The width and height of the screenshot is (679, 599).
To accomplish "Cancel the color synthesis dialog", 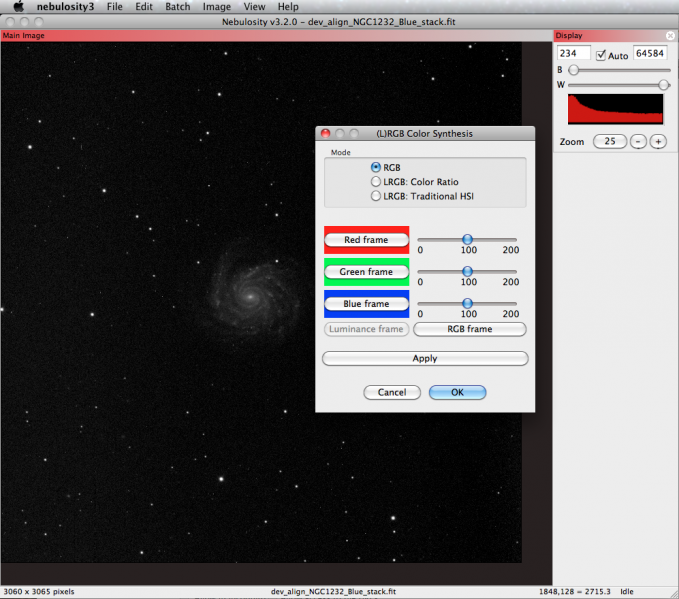I will tap(392, 392).
